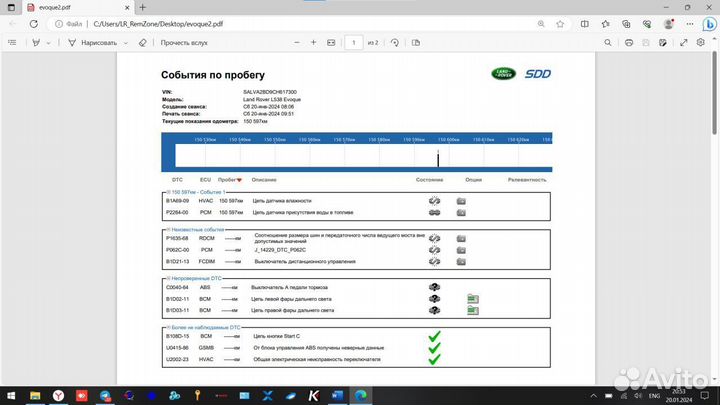Open the tab actions menu icon
Viewport: 720px width, 405px height.
(11, 7)
